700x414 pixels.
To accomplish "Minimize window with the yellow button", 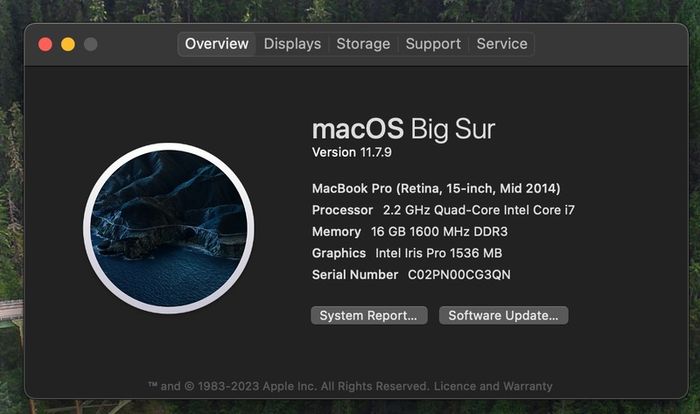I will click(x=68, y=44).
